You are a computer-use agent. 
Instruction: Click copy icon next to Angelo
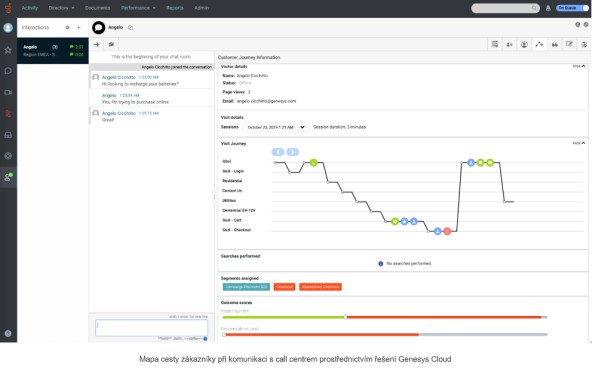click(130, 28)
